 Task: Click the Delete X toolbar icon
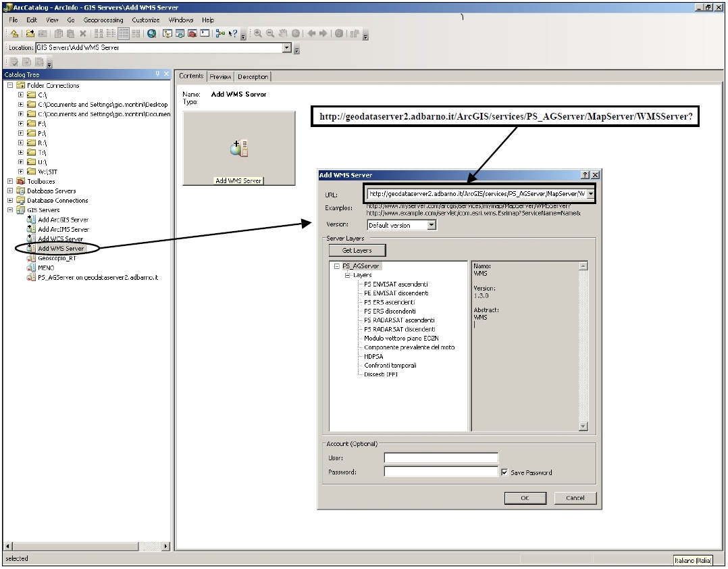pos(83,33)
